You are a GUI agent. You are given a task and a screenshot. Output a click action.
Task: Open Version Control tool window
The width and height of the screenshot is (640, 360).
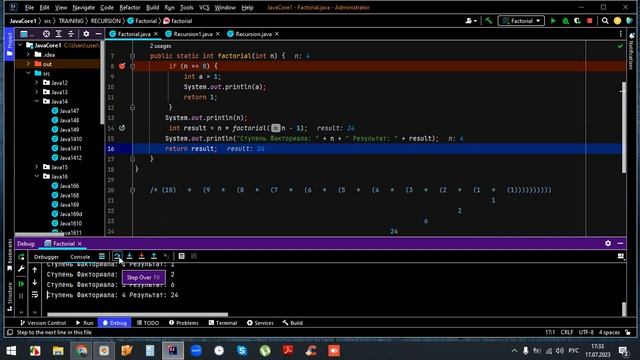[x=43, y=322]
